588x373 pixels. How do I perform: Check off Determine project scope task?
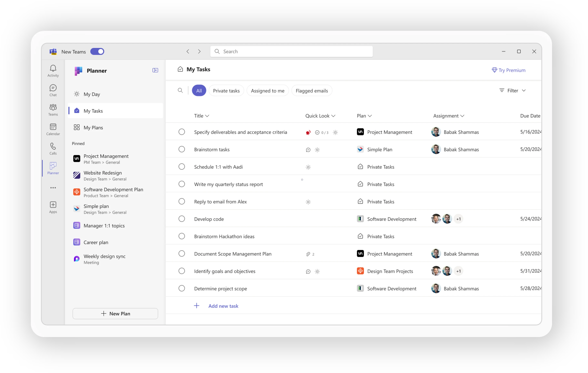pyautogui.click(x=182, y=288)
